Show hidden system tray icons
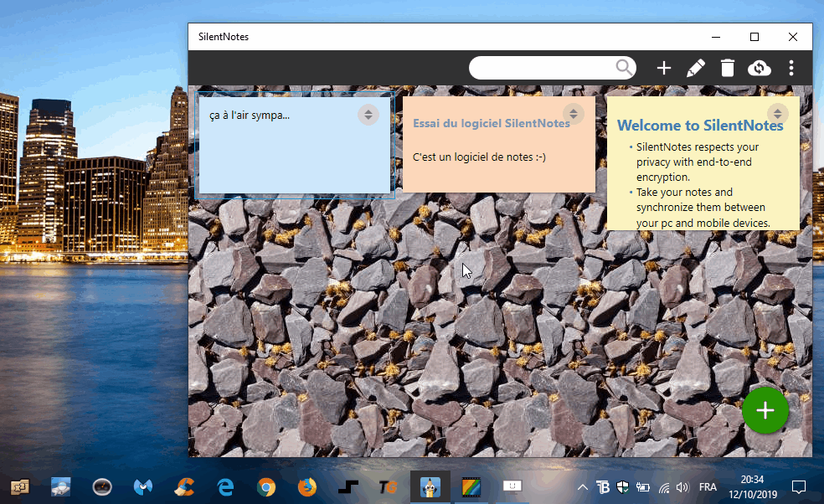The image size is (824, 504). pos(583,487)
